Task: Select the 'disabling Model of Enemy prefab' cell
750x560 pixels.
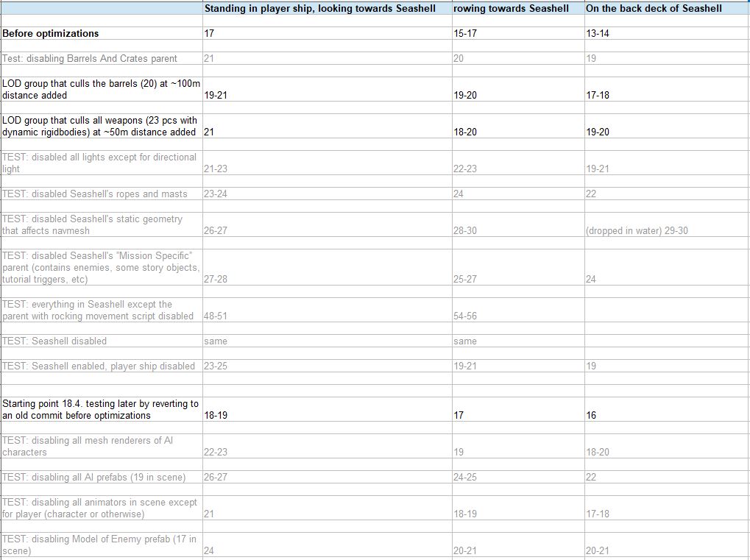Action: pos(100,545)
